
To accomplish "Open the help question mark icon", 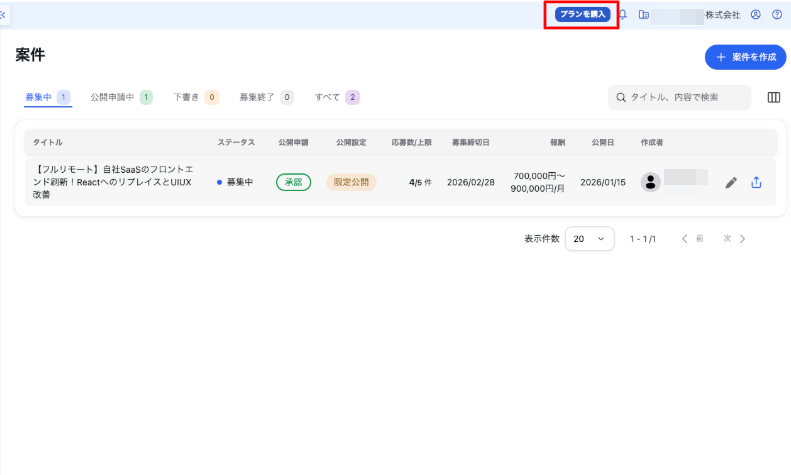I will (x=777, y=15).
